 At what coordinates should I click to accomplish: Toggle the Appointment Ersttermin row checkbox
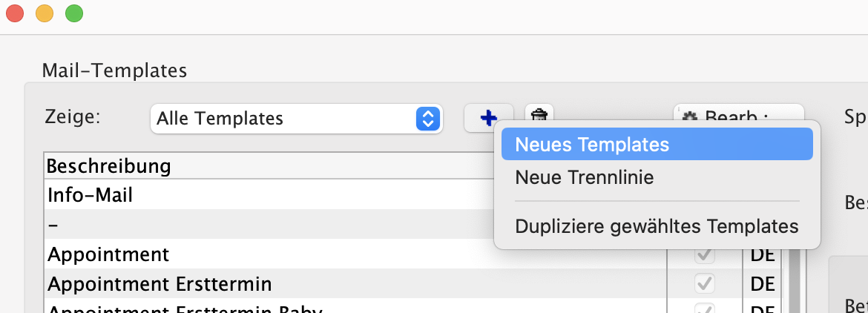click(x=704, y=283)
